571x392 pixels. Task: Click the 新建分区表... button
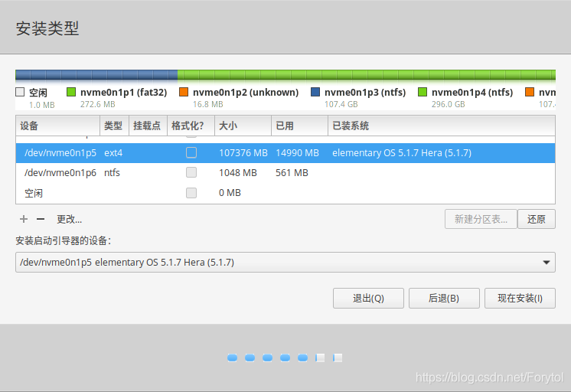[481, 219]
